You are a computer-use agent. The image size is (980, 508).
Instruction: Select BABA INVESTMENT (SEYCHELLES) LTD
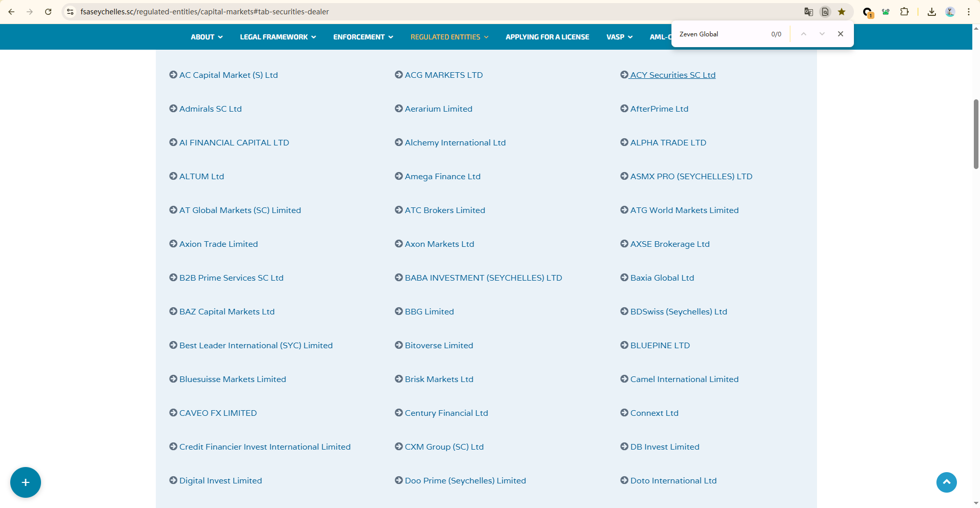click(483, 278)
